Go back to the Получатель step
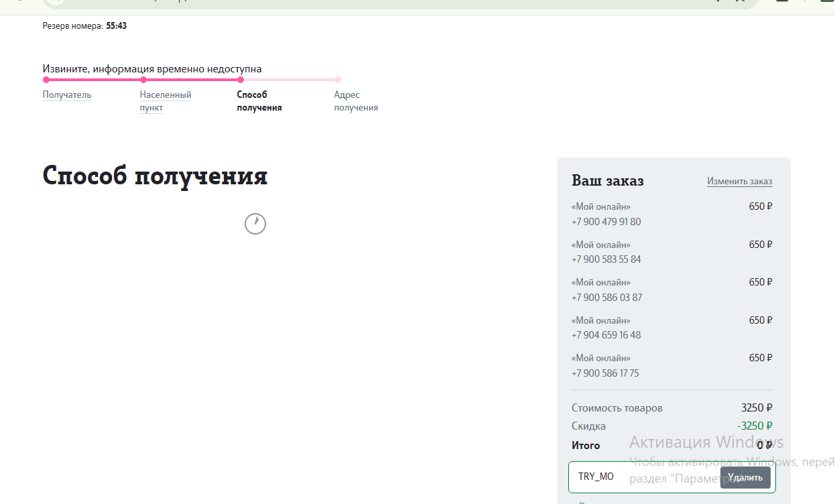Viewport: 835px width, 504px height. (x=67, y=94)
